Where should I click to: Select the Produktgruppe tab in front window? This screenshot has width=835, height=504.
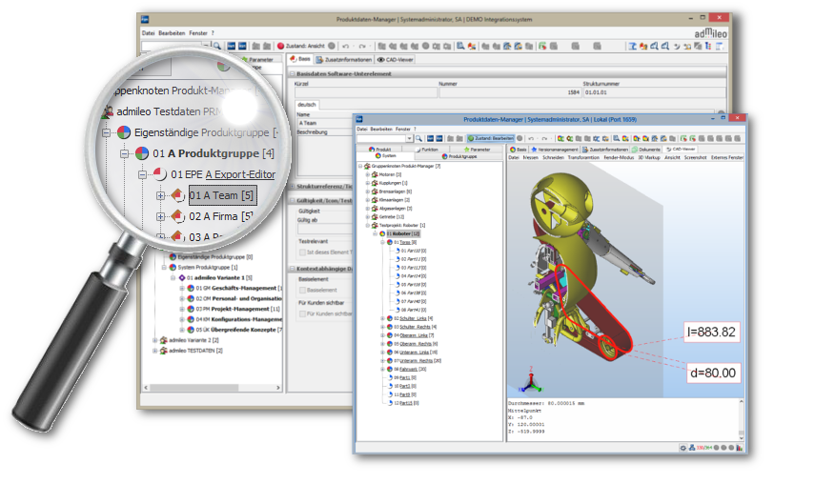(459, 156)
